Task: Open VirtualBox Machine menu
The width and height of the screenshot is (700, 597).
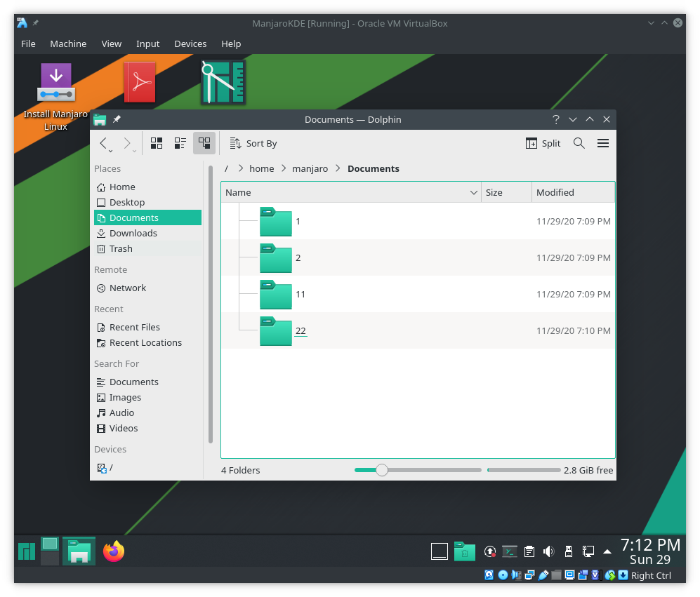Action: 68,43
